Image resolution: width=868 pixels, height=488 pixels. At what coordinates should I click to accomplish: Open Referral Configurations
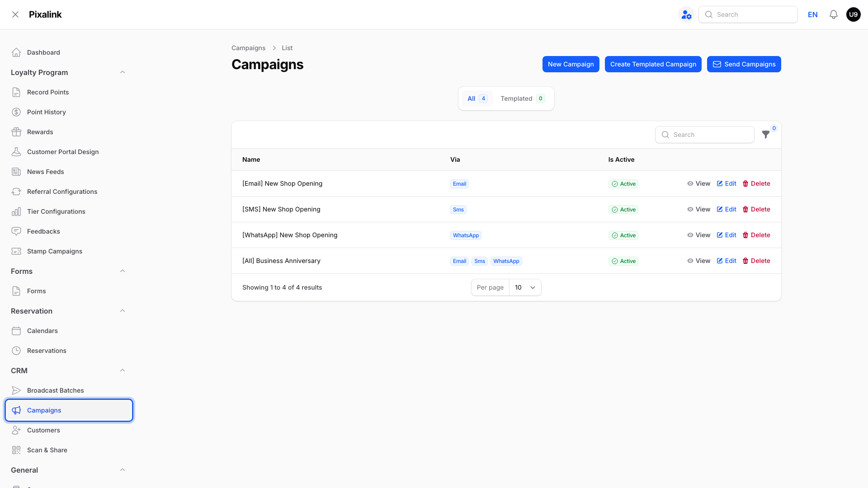coord(69,192)
